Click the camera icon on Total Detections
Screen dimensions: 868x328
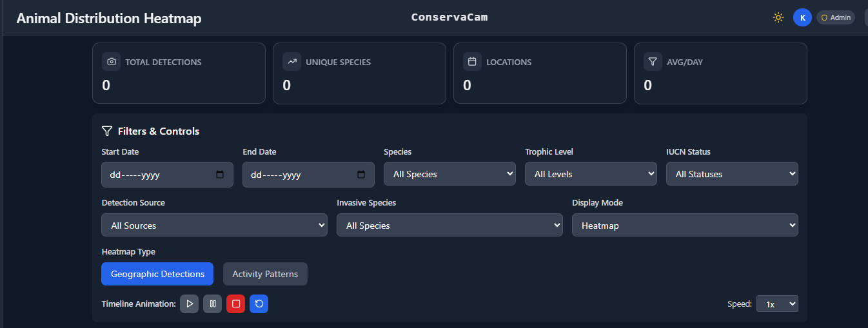[x=112, y=62]
